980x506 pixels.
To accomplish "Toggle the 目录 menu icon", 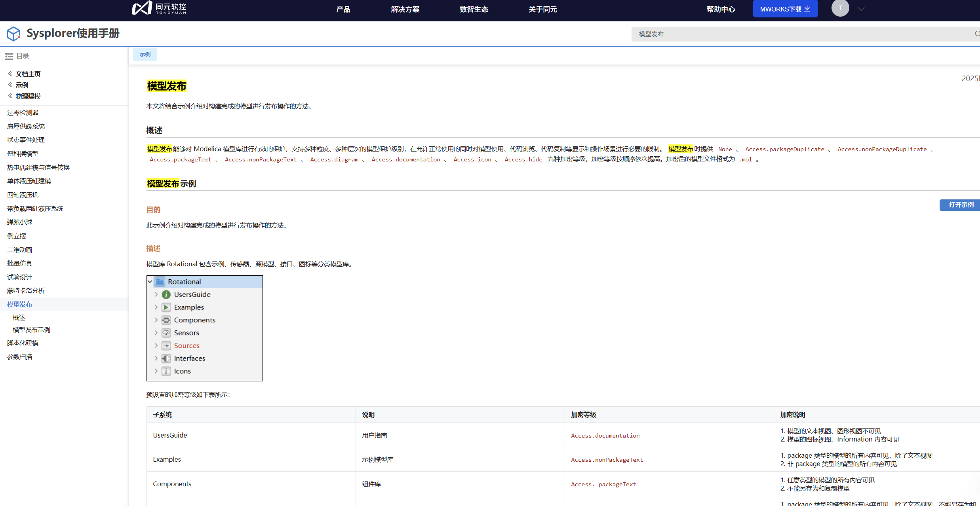I will [x=9, y=56].
